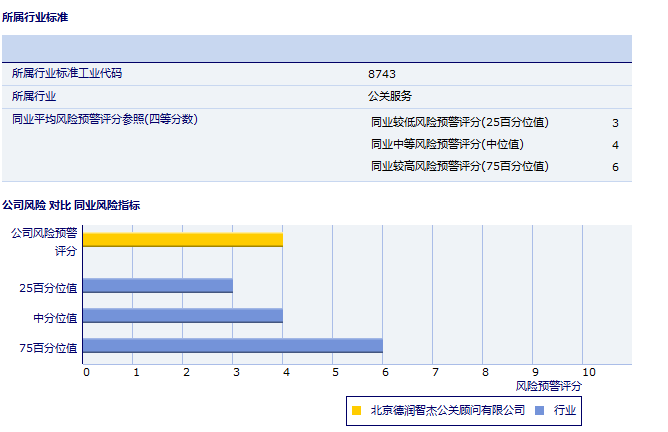The image size is (668, 432).
Task: Select the yellow company risk score bar
Action: [183, 240]
